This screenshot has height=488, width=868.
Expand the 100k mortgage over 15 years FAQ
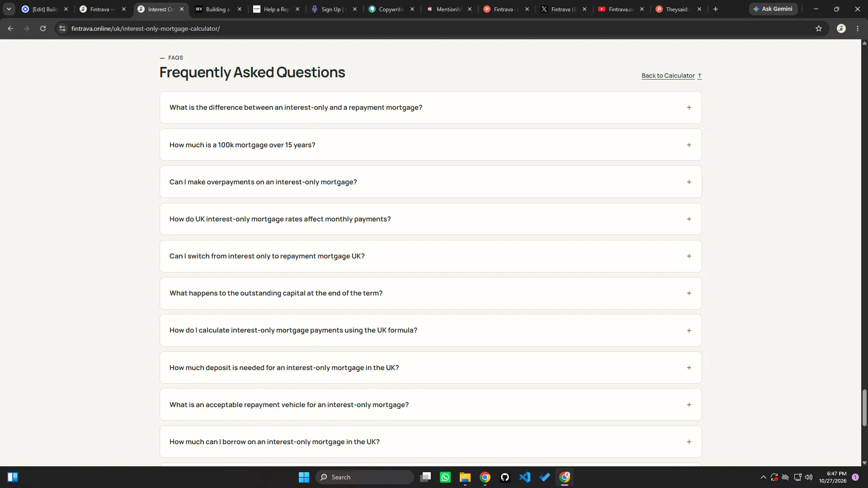430,145
